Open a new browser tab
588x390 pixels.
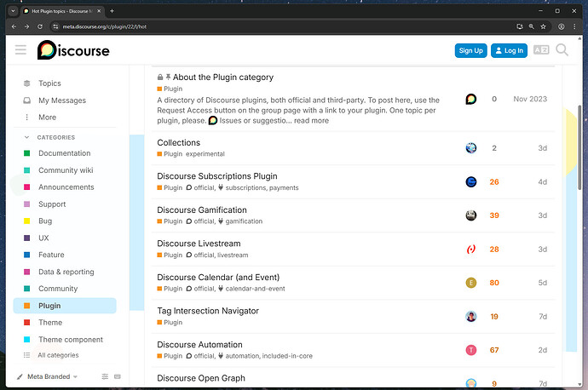pyautogui.click(x=112, y=11)
